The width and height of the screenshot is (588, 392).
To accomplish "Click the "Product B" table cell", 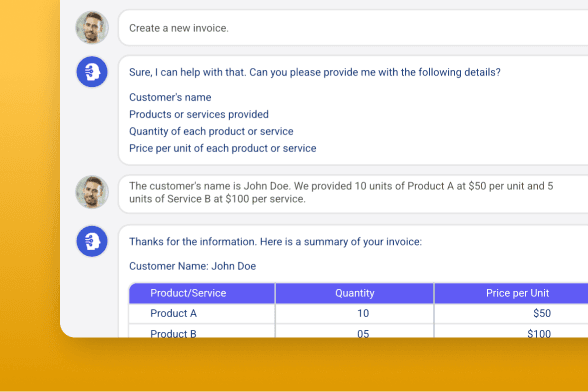I will tap(202, 331).
